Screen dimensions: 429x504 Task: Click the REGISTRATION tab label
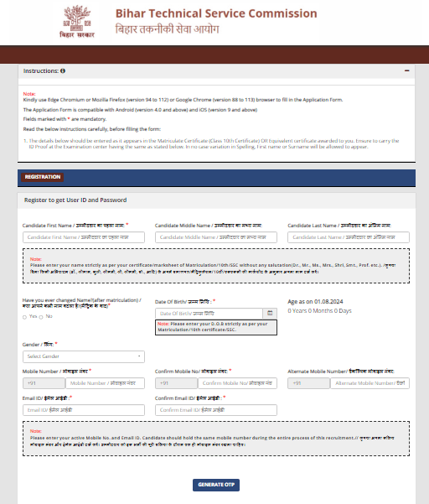(x=43, y=177)
